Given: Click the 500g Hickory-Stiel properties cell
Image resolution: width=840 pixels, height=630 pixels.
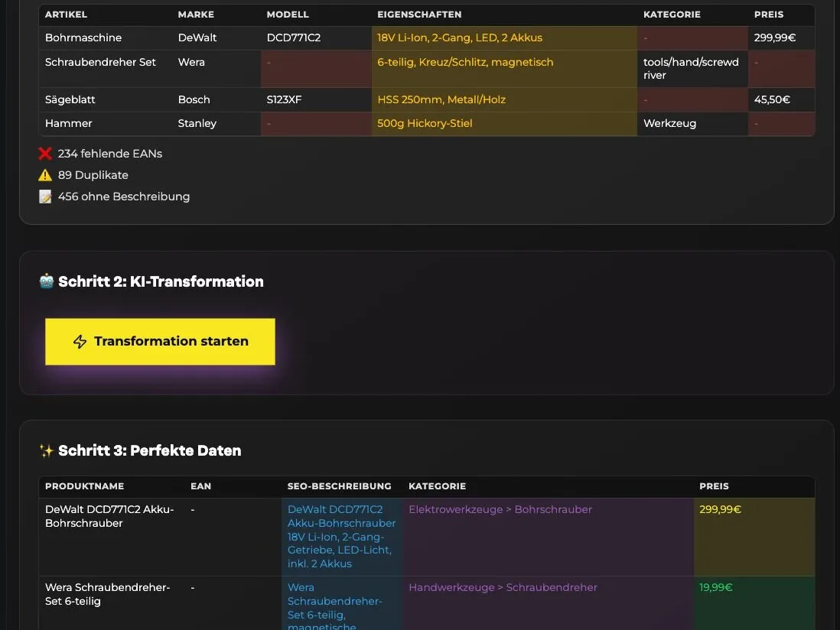Looking at the screenshot, I should (x=425, y=123).
